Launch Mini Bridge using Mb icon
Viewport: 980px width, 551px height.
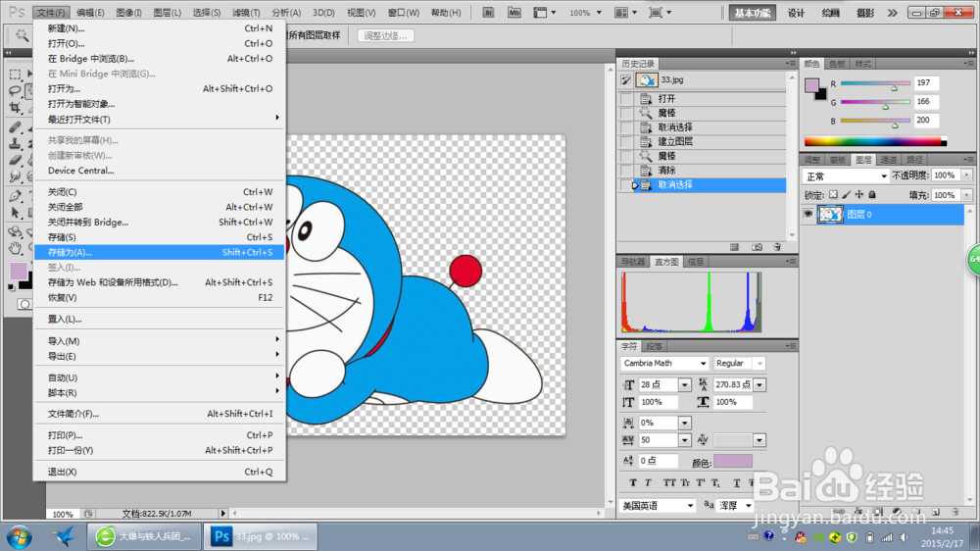pyautogui.click(x=514, y=13)
